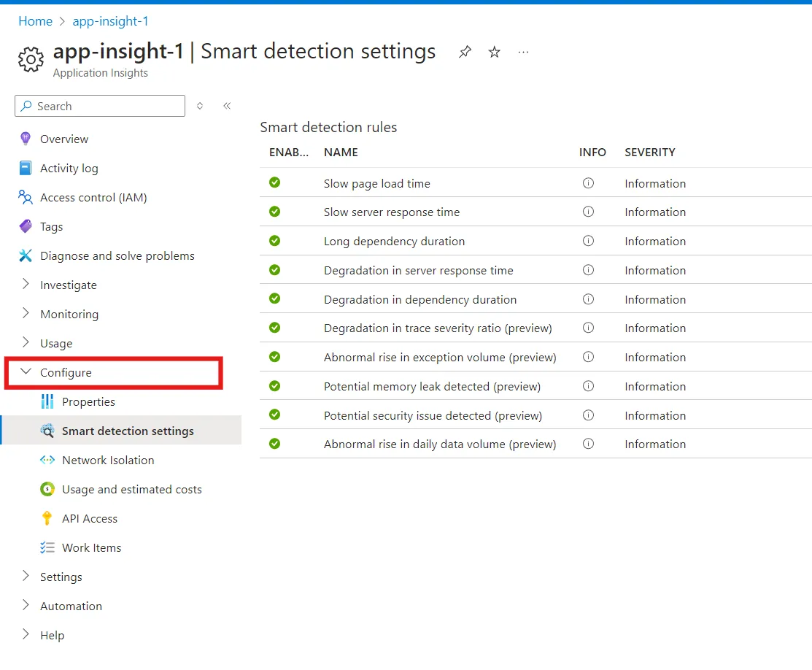Click enabled checkmark for Degradation in dependency duration
The width and height of the screenshot is (812, 670).
pyautogui.click(x=274, y=299)
